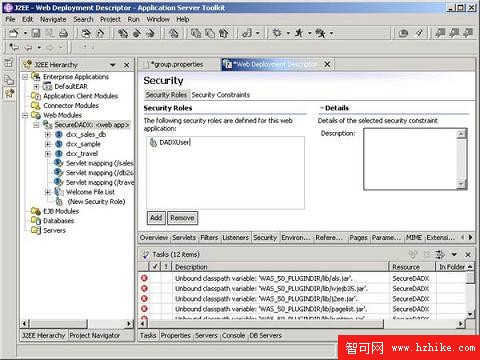Image resolution: width=480 pixels, height=360 pixels.
Task: Click the External Tools run icon
Action: pos(321,33)
